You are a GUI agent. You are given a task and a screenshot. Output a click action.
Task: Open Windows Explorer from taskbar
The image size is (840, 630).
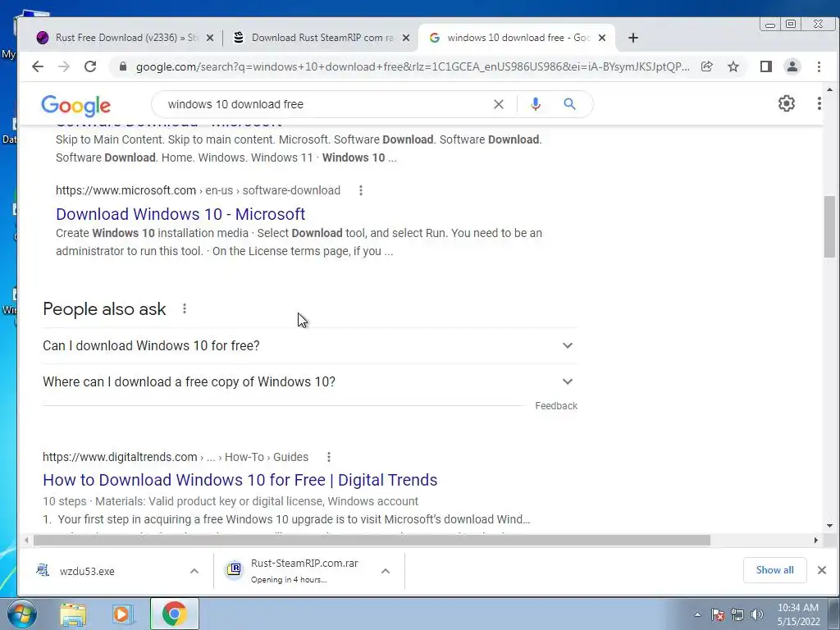(x=73, y=614)
